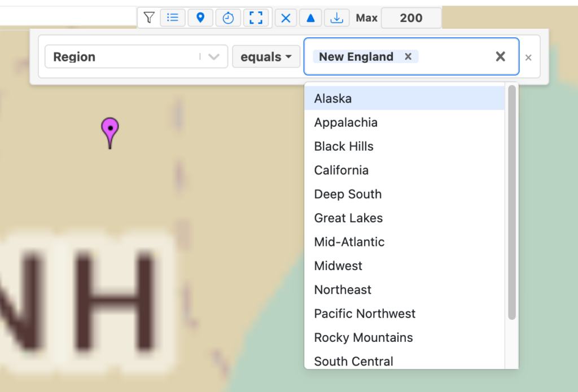578x392 pixels.
Task: Click the download icon
Action: click(336, 17)
